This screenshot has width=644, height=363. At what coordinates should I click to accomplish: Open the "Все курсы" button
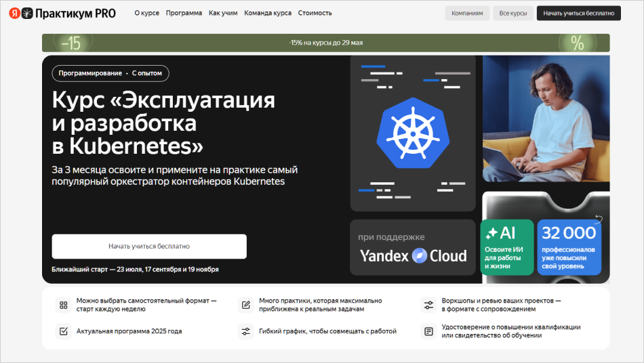(513, 13)
